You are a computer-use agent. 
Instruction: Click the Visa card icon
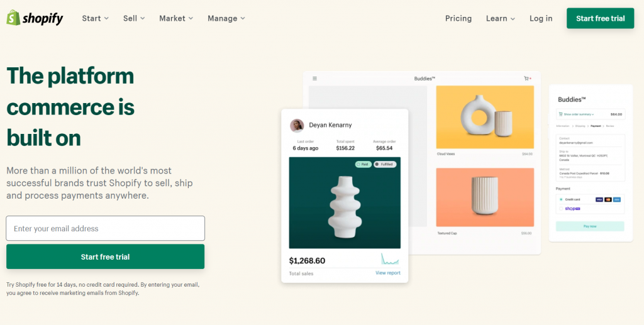click(599, 199)
